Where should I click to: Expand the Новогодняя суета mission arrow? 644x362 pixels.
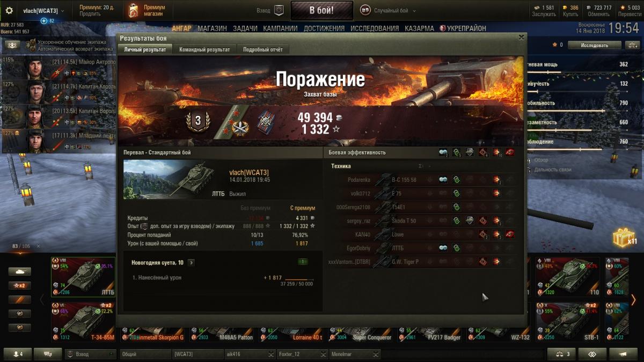(192, 263)
